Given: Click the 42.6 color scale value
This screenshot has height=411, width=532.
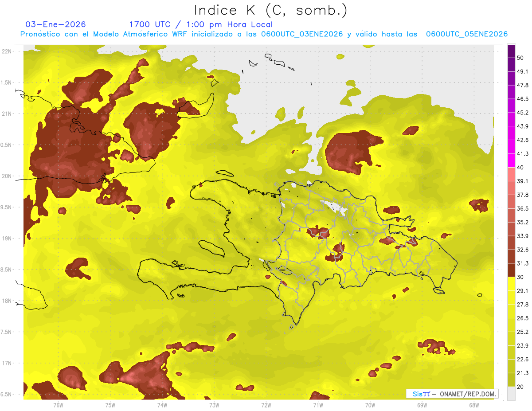Looking at the screenshot, I should pos(523,140).
